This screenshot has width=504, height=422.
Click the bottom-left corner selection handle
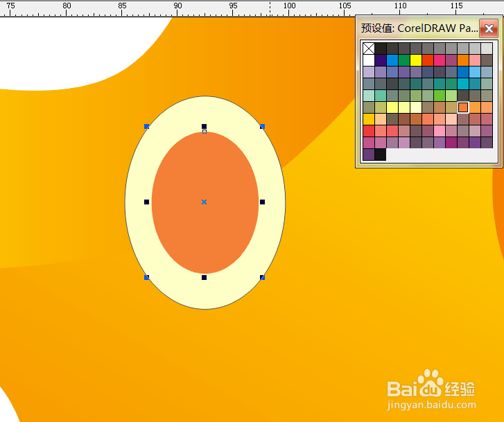pyautogui.click(x=146, y=277)
